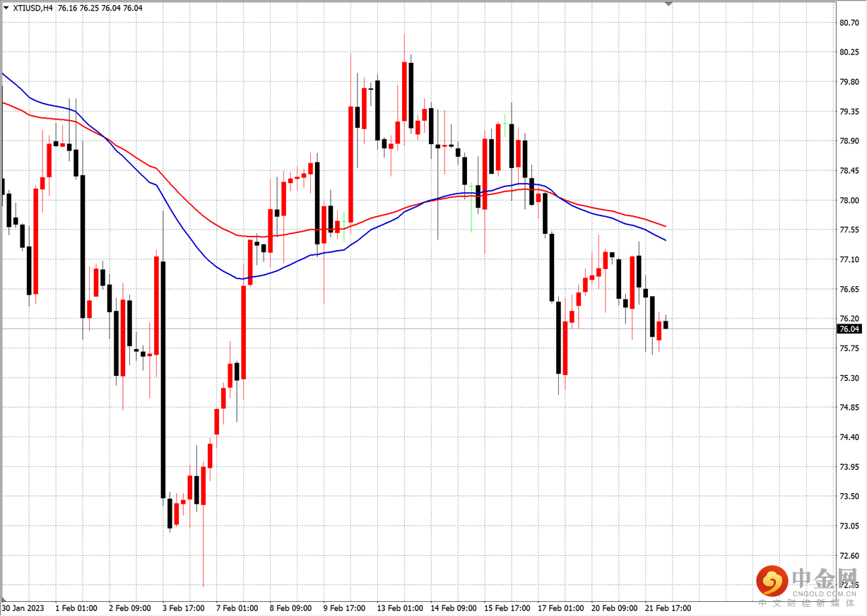Click the 15 Feb 17:00 time label
This screenshot has width=867, height=616.
click(x=507, y=608)
